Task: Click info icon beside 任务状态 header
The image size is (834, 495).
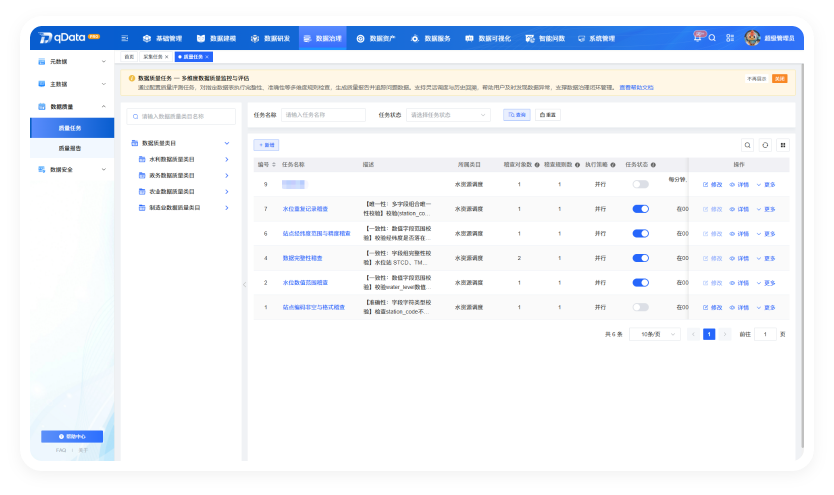Action: tap(653, 165)
